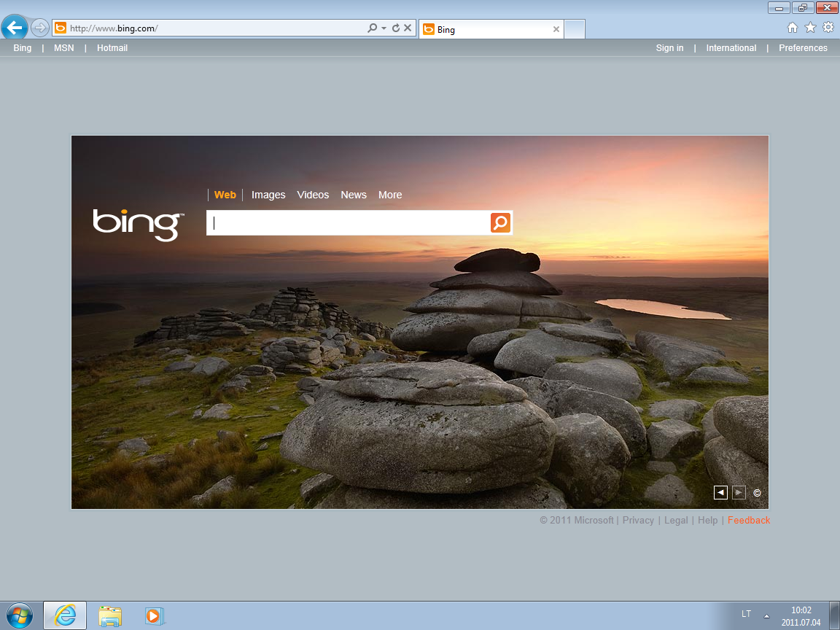This screenshot has width=840, height=630.
Task: Show previous background image arrow
Action: tap(720, 493)
